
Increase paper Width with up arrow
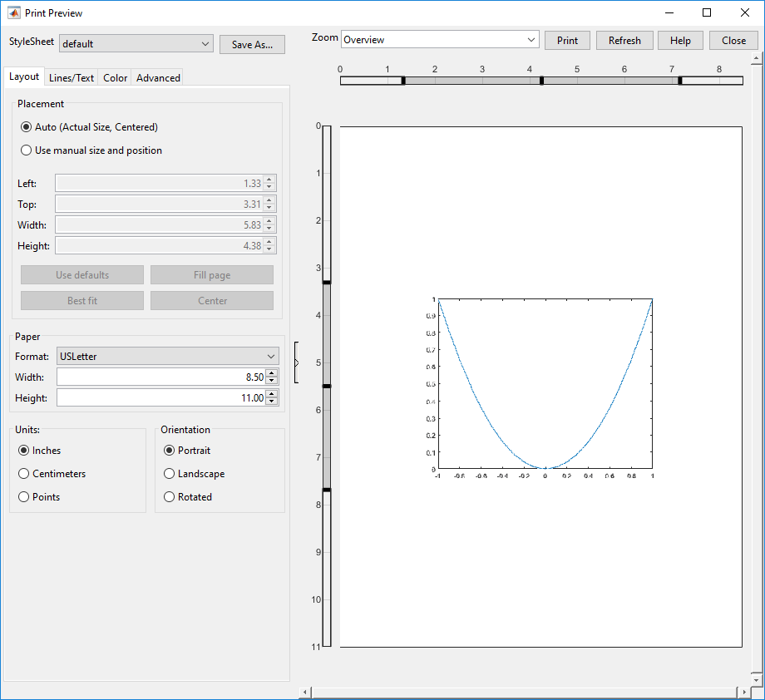click(x=272, y=373)
